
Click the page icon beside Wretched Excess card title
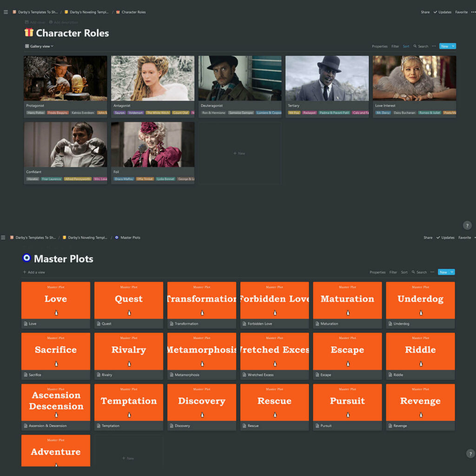pos(245,375)
